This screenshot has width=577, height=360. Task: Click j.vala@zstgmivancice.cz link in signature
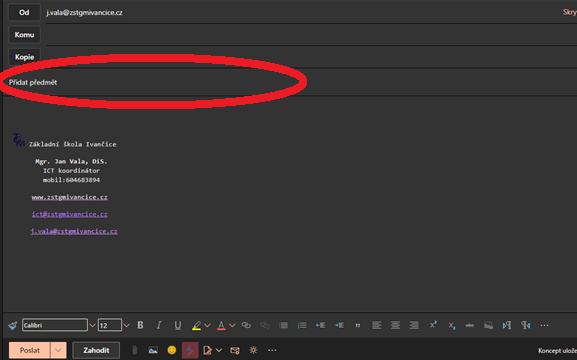(x=74, y=231)
